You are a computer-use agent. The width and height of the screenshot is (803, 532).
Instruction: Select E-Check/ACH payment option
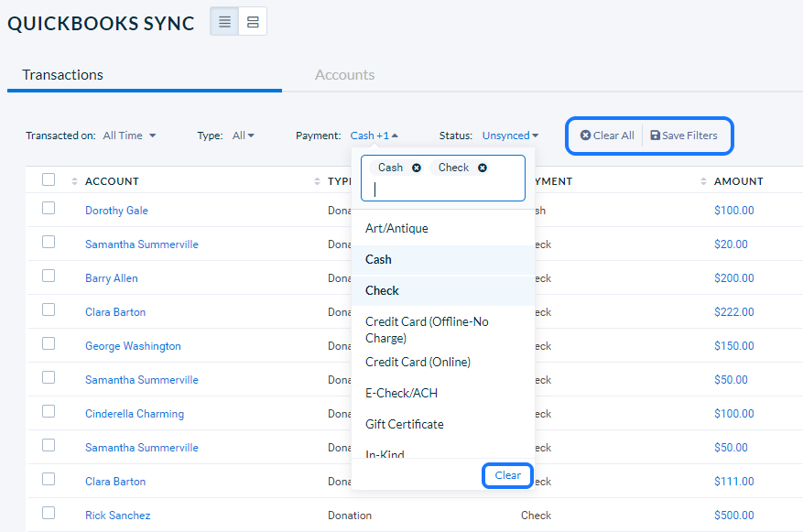(x=443, y=393)
